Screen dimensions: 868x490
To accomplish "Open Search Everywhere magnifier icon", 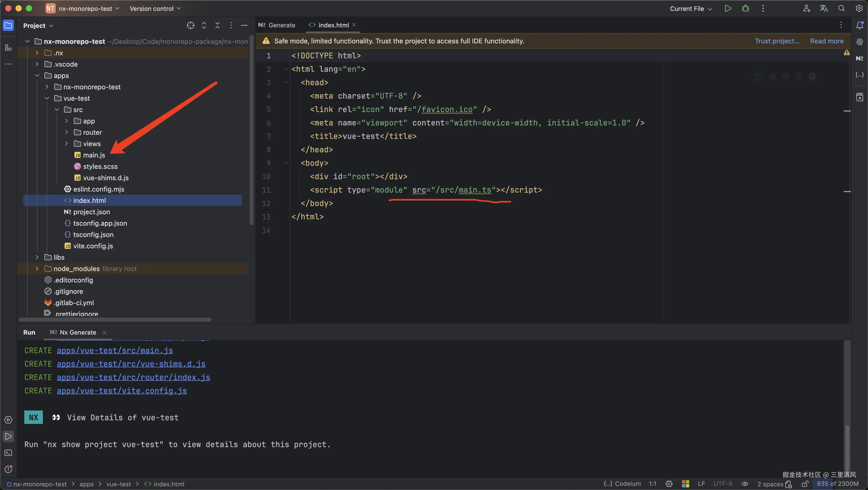I will 841,9.
